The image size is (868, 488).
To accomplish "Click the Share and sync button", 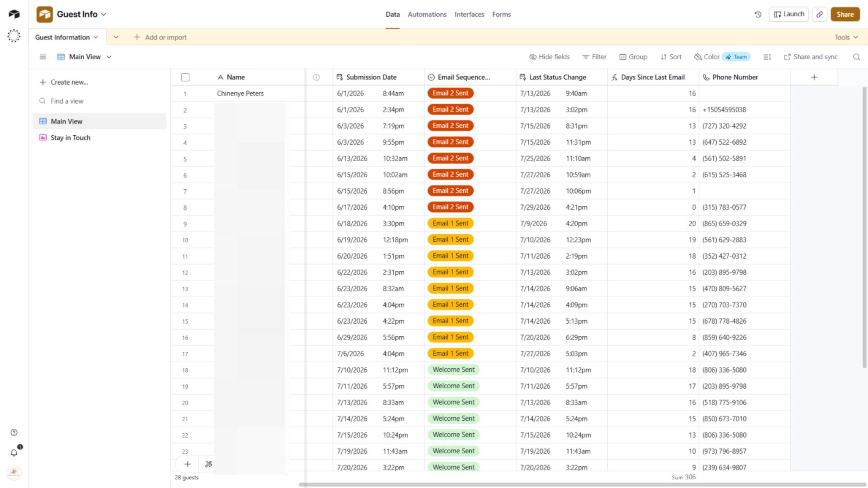I will click(x=810, y=57).
